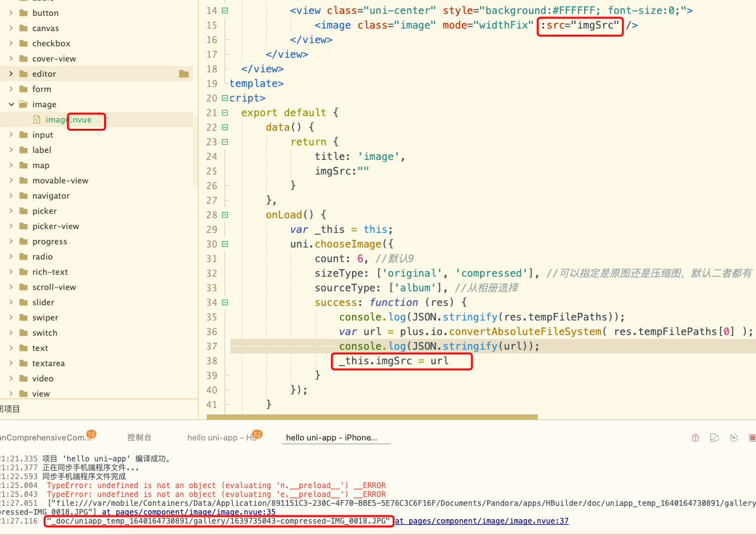
Task: Select the hello uni-app iPhone tab
Action: pos(331,438)
